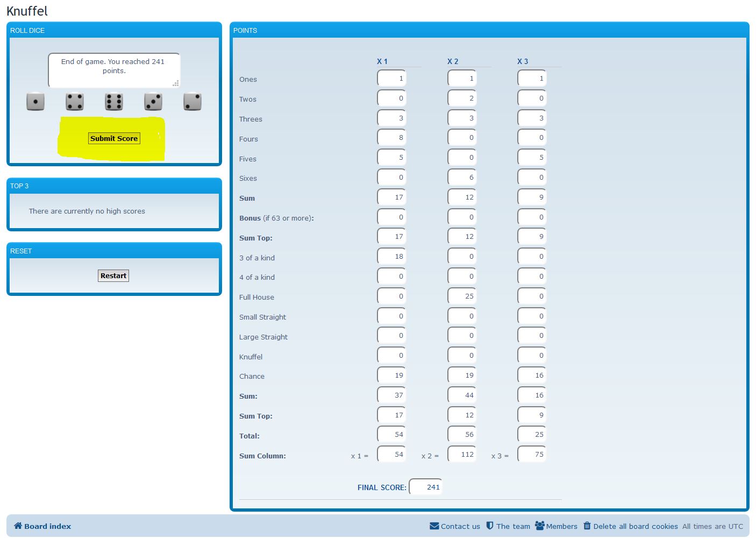The image size is (756, 538).
Task: Open the Board index link
Action: point(47,526)
